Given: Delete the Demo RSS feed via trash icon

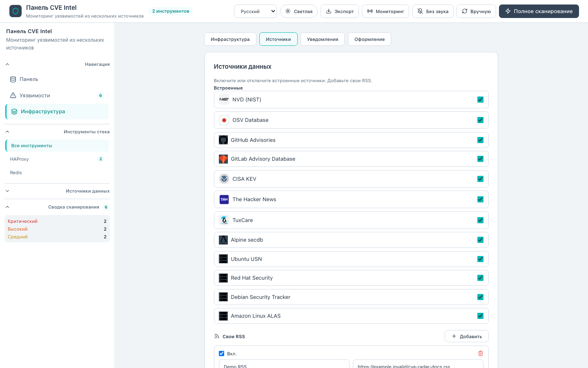Looking at the screenshot, I should tap(480, 353).
